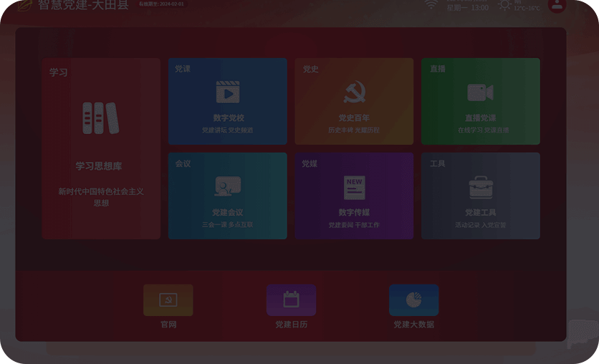
Task: Click the 党建大数据 label text
Action: point(413,325)
